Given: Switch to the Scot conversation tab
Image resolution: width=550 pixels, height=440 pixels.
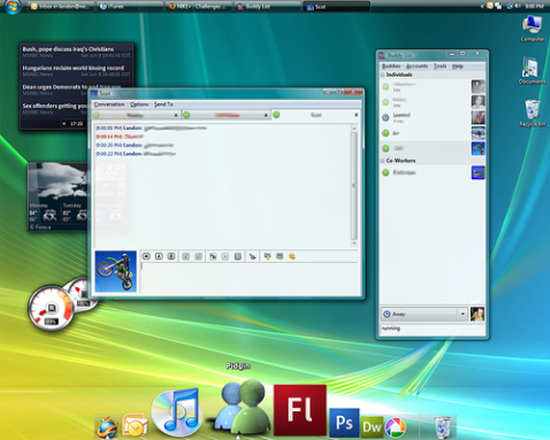Looking at the screenshot, I should (315, 115).
